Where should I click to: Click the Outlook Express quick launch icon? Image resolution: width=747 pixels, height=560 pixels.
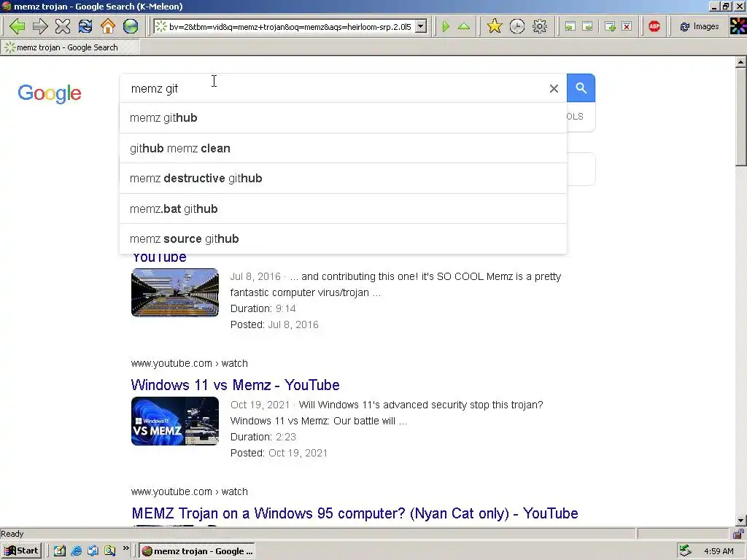[x=93, y=551]
